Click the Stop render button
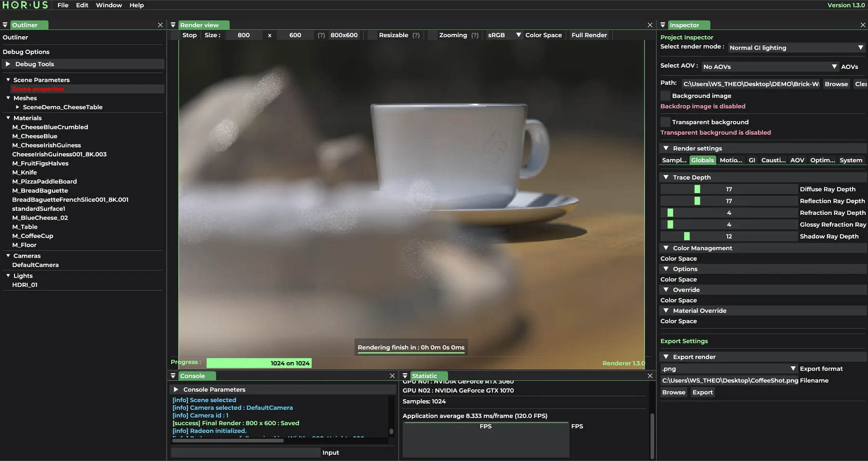The width and height of the screenshot is (868, 461). (190, 35)
